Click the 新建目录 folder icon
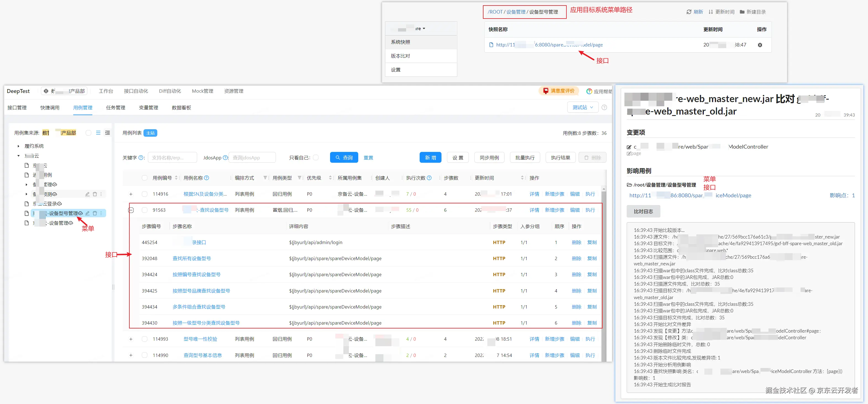This screenshot has width=868, height=404. click(x=742, y=12)
